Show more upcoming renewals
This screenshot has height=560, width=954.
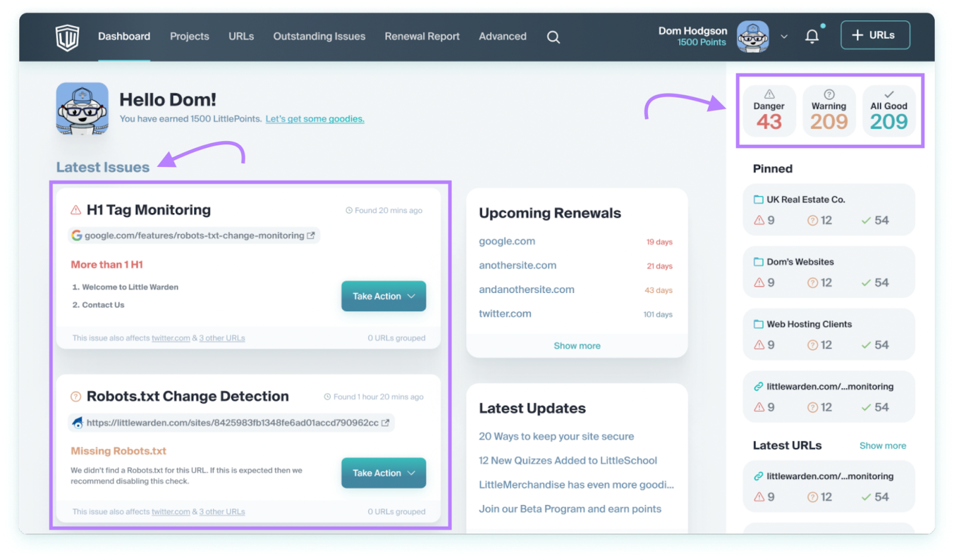click(577, 346)
